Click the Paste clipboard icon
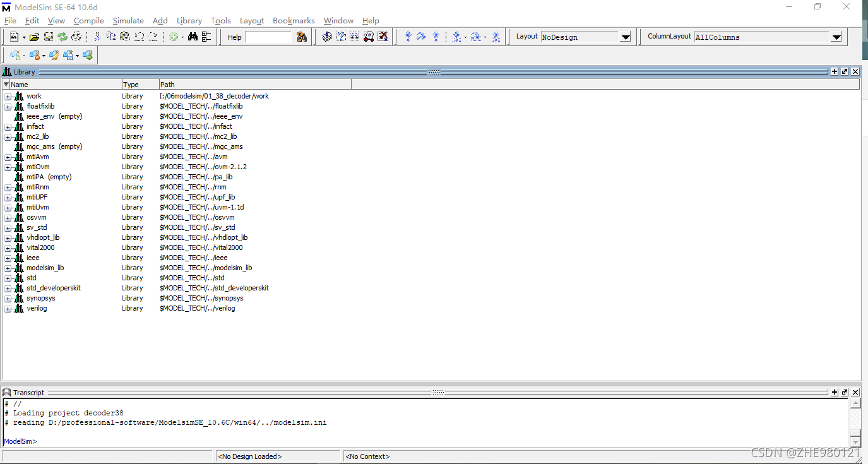868x464 pixels. tap(125, 37)
